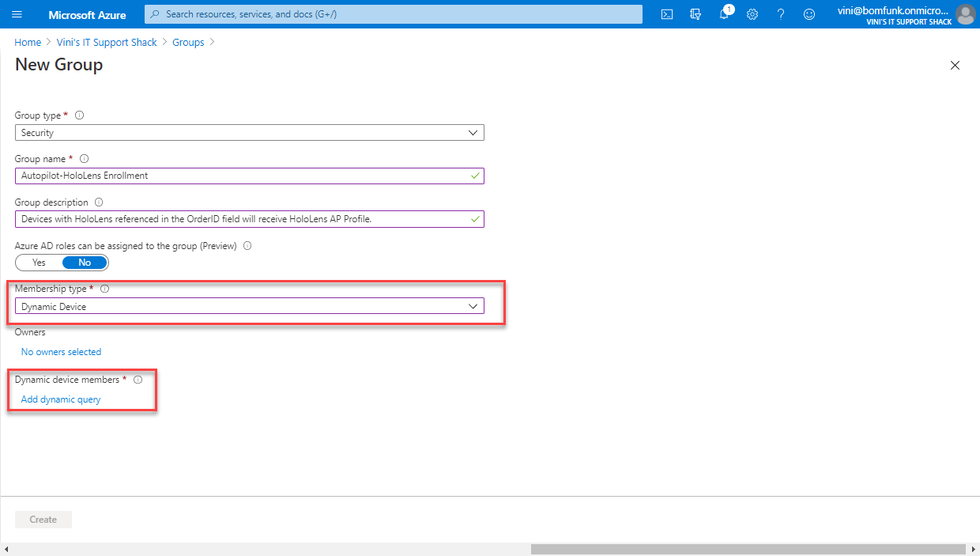Click the info icon beside Group type
980x556 pixels.
click(79, 115)
